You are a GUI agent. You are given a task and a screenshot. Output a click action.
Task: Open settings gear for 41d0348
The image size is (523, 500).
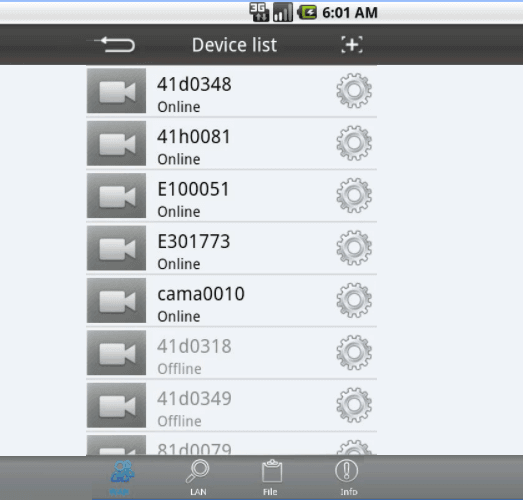pos(354,91)
